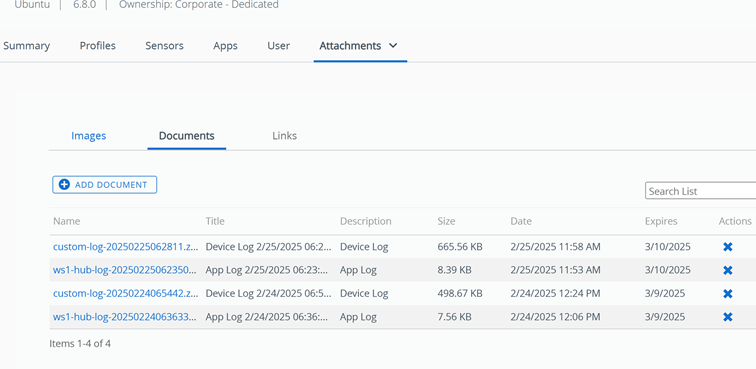Open the Links sub-tab

pos(284,136)
